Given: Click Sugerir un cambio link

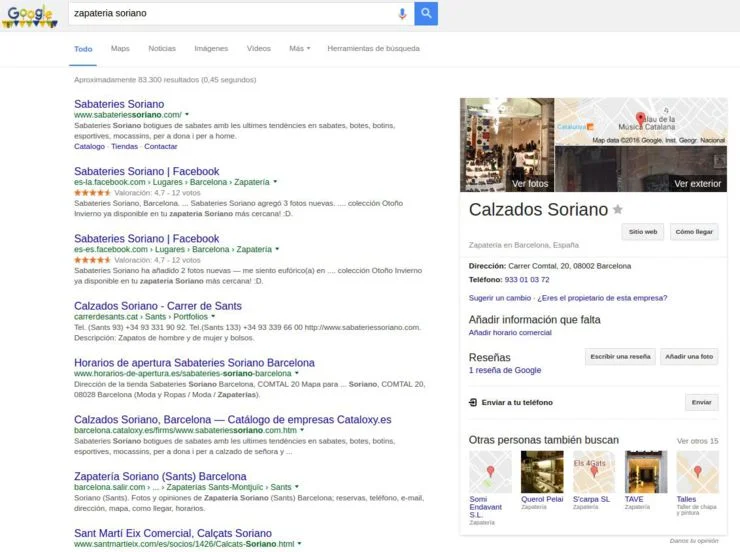Looking at the screenshot, I should click(500, 298).
